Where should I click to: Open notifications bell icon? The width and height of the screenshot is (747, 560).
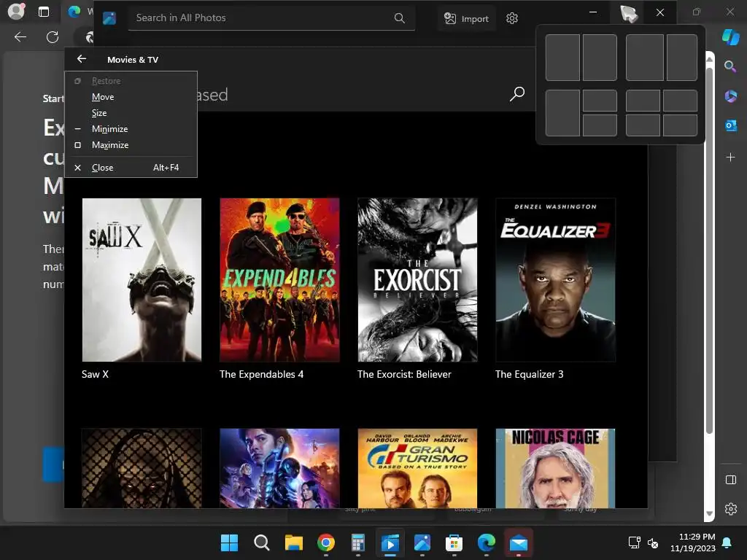(x=727, y=542)
